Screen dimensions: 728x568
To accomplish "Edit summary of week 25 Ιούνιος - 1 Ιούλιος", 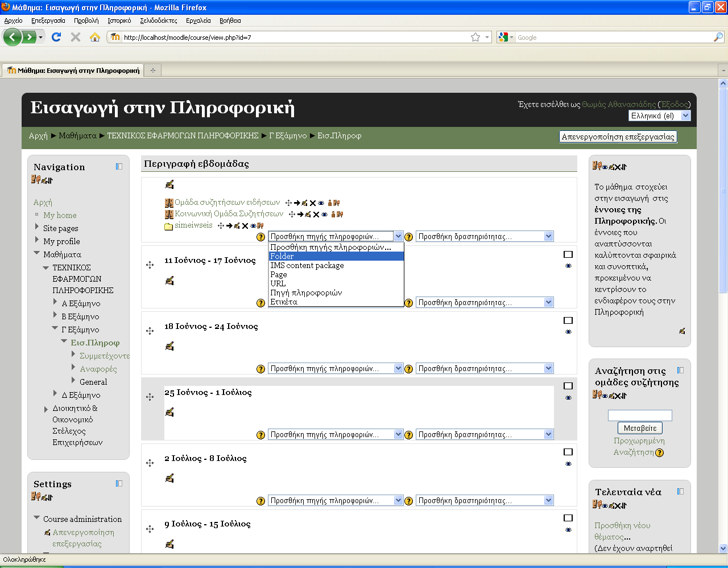I will pyautogui.click(x=169, y=412).
